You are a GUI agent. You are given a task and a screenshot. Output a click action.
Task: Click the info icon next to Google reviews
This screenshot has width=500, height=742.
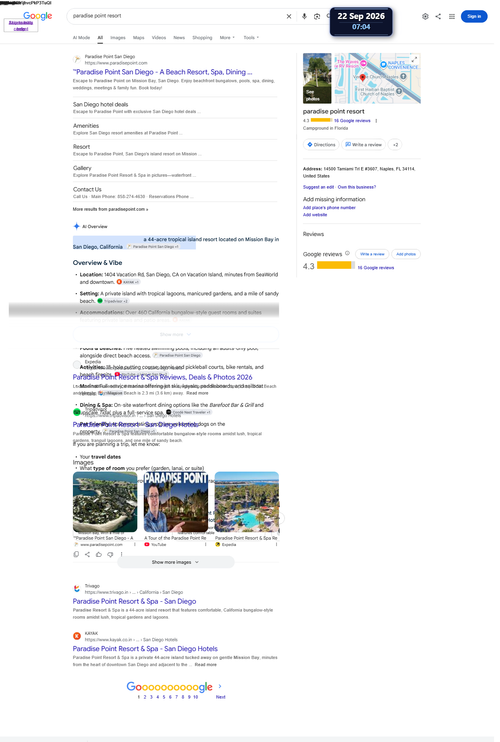pyautogui.click(x=347, y=253)
